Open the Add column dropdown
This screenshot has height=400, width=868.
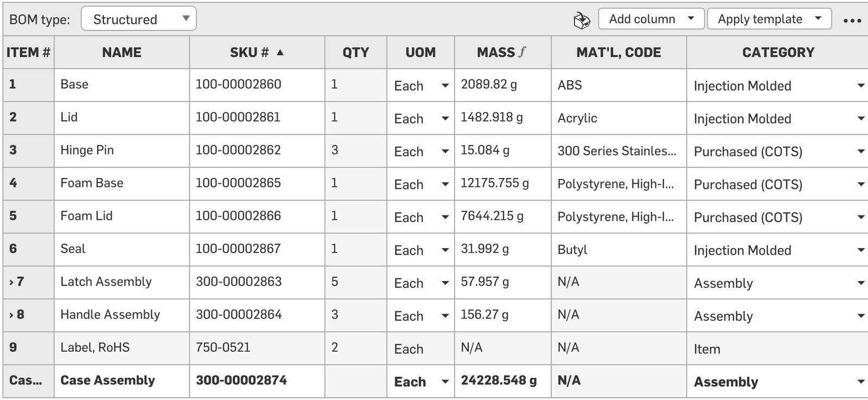(651, 19)
